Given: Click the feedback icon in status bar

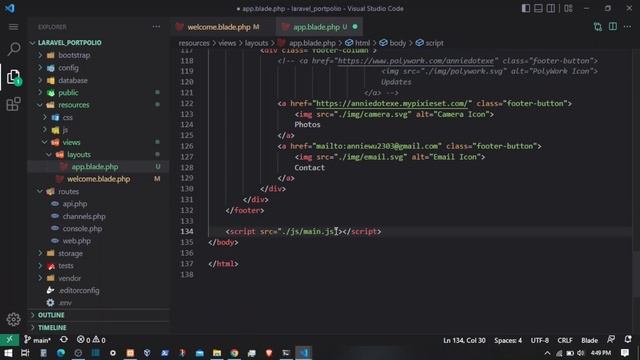Looking at the screenshot, I should 611,340.
